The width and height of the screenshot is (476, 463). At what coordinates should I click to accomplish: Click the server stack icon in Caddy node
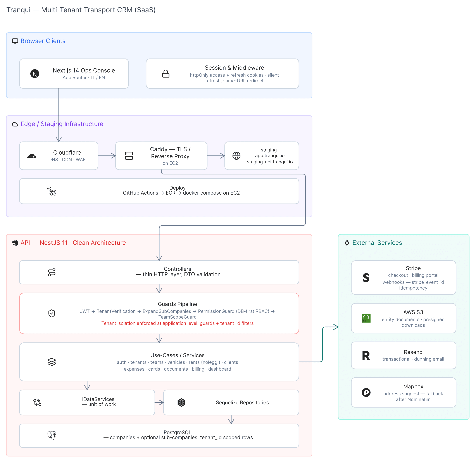tap(129, 156)
